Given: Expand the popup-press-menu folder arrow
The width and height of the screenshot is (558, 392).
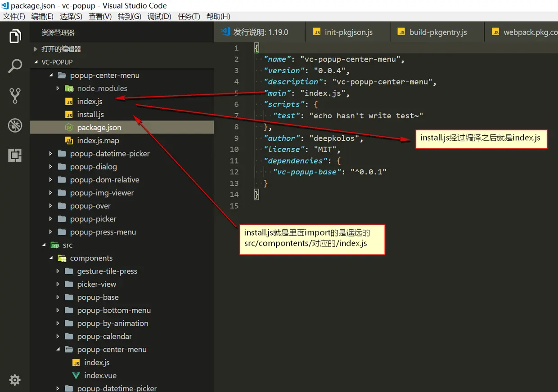Looking at the screenshot, I should click(x=51, y=232).
